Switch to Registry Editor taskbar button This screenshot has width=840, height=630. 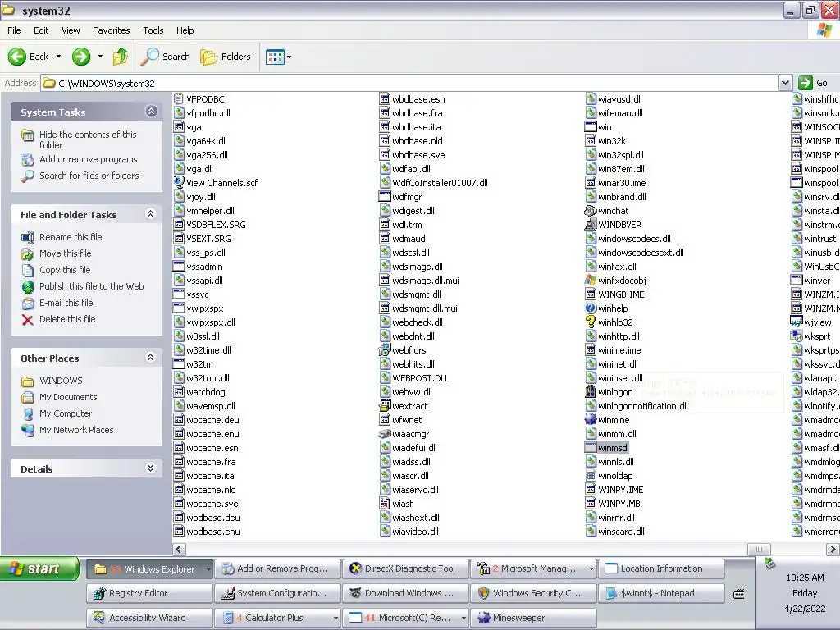149,593
